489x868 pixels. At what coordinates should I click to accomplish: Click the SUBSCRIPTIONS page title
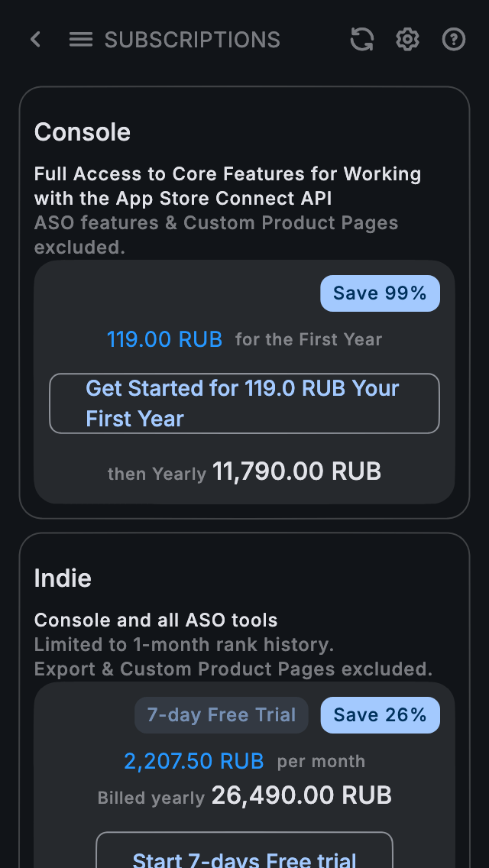tap(193, 40)
